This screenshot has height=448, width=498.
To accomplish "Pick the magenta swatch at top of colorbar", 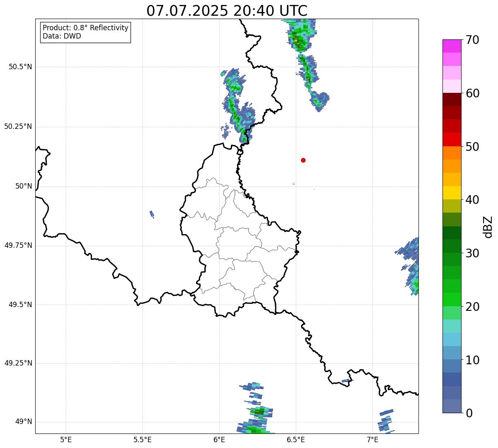I will [x=452, y=46].
